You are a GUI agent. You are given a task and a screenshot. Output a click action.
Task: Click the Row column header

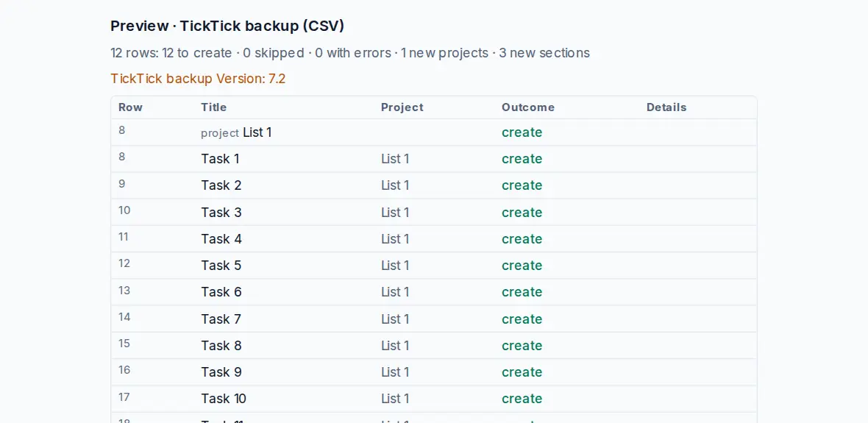point(131,107)
